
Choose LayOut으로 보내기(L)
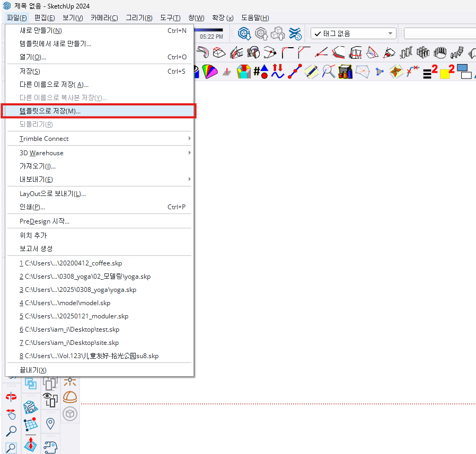99,193
